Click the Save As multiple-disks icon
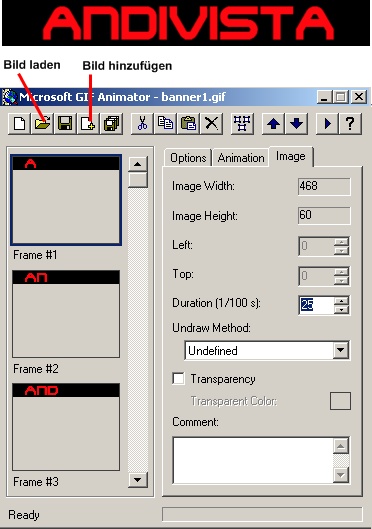This screenshot has height=529, width=372. coord(111,123)
